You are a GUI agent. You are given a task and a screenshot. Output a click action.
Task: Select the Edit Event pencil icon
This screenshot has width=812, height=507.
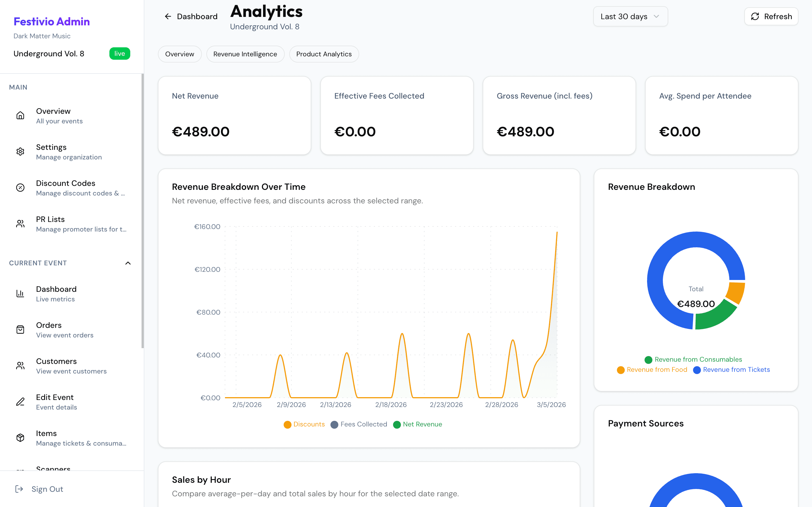pos(20,401)
